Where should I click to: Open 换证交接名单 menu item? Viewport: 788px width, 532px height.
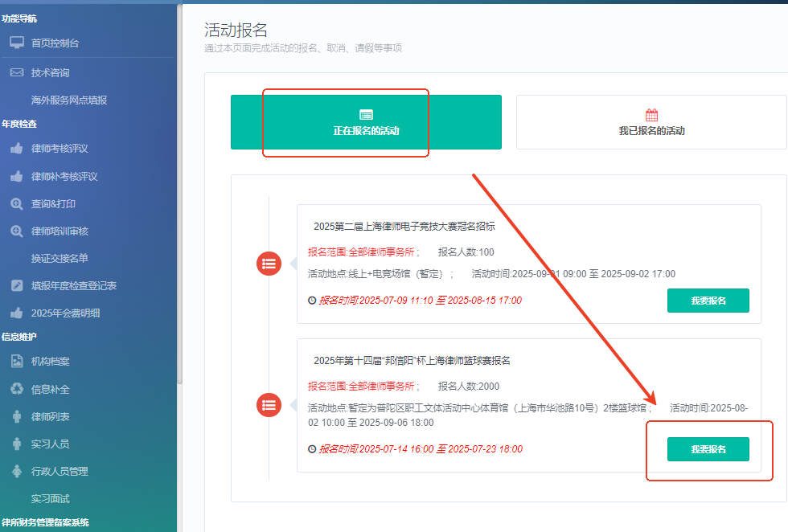coord(60,259)
